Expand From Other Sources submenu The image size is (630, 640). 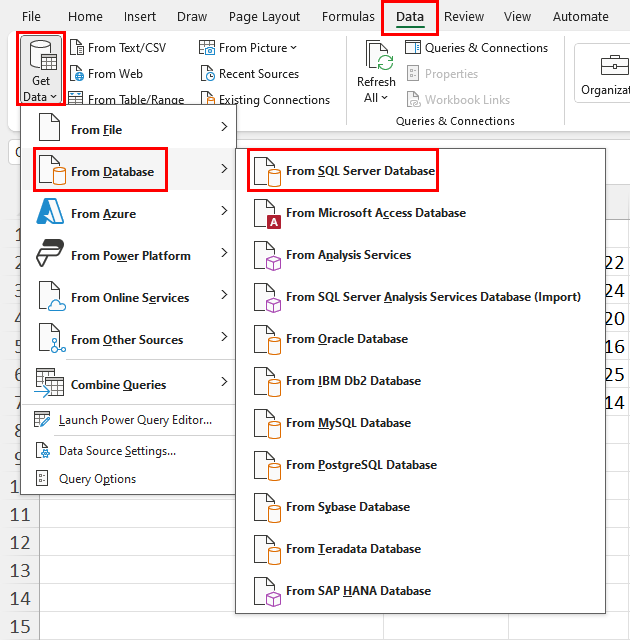point(129,338)
